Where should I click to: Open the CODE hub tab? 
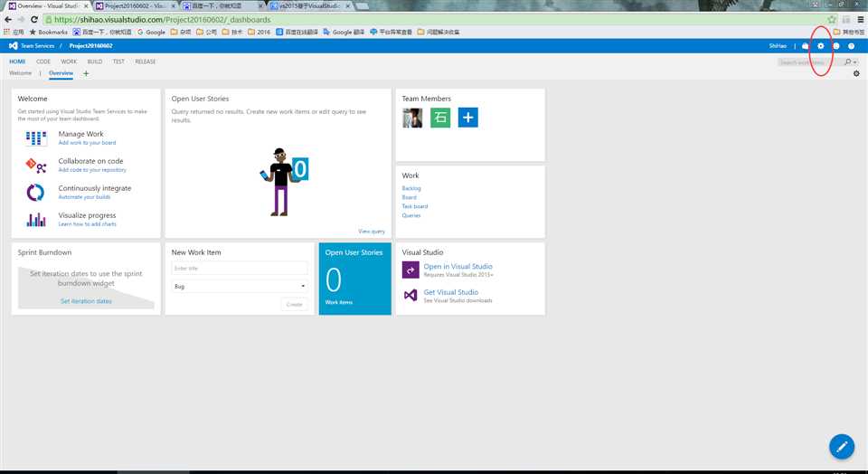click(x=43, y=62)
